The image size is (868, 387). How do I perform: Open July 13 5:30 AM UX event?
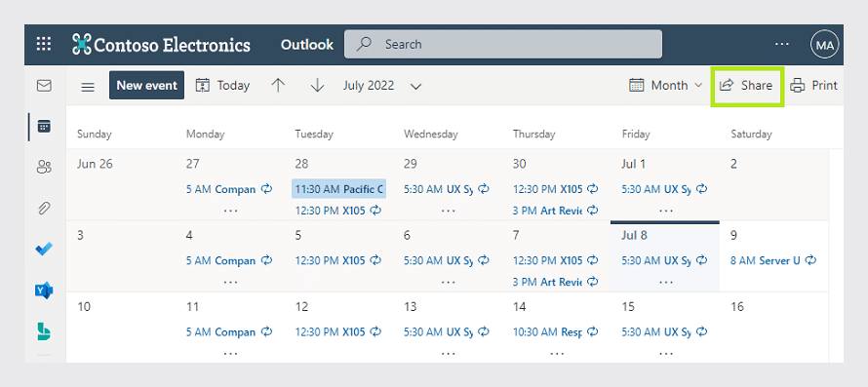pyautogui.click(x=447, y=332)
